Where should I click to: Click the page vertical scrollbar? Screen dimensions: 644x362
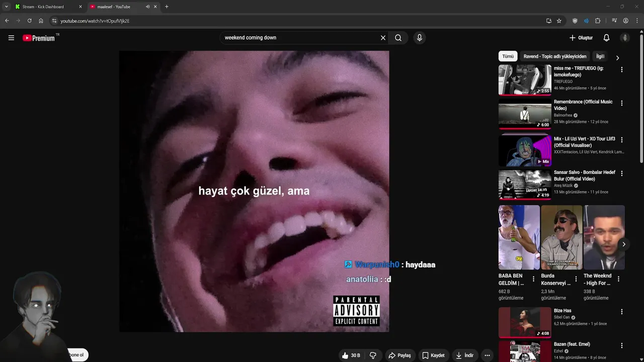pos(641,98)
